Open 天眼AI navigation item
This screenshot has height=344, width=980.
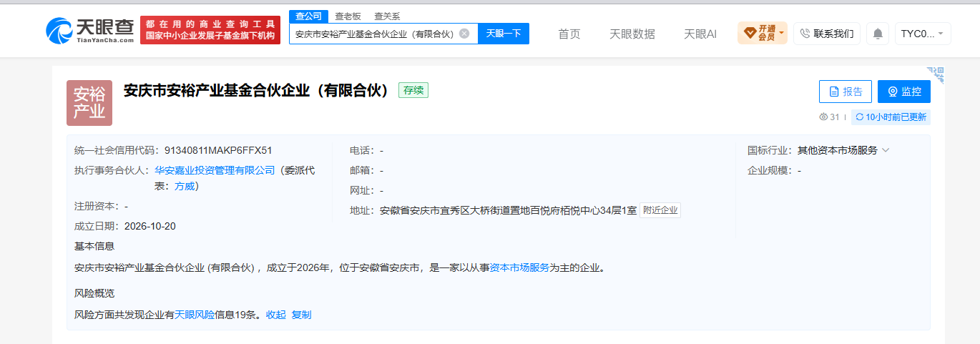click(700, 34)
